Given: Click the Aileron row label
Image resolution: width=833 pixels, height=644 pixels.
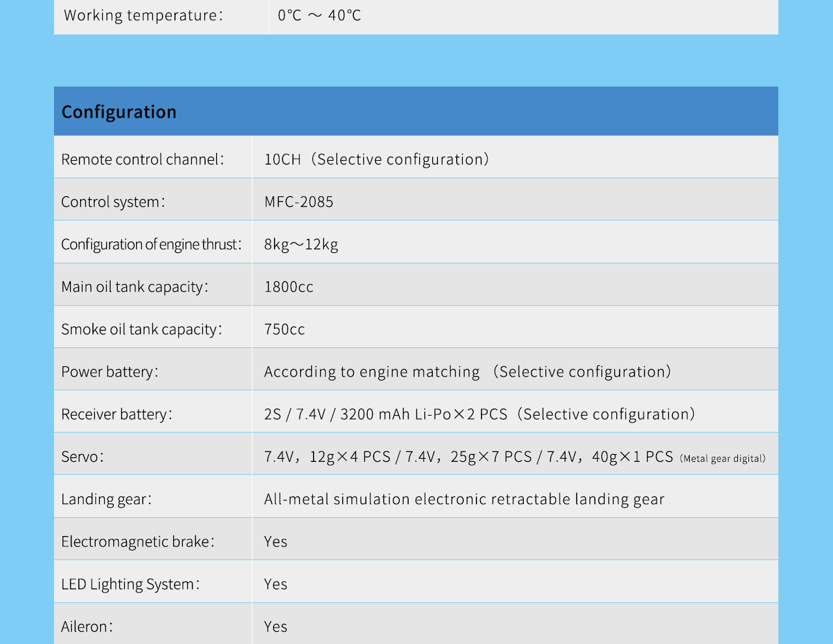Looking at the screenshot, I should pos(87,626).
